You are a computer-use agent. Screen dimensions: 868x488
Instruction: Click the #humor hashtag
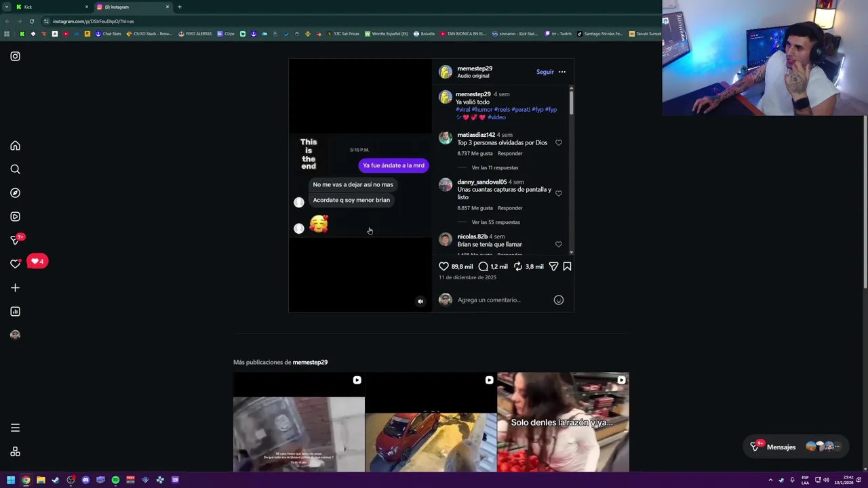click(x=482, y=110)
